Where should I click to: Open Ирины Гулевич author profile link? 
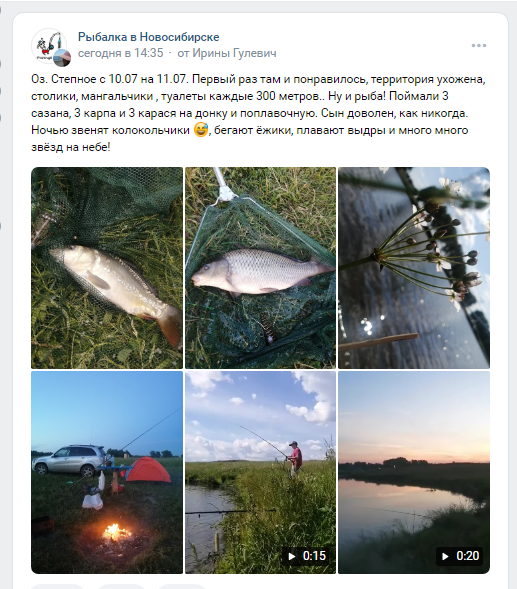(234, 53)
